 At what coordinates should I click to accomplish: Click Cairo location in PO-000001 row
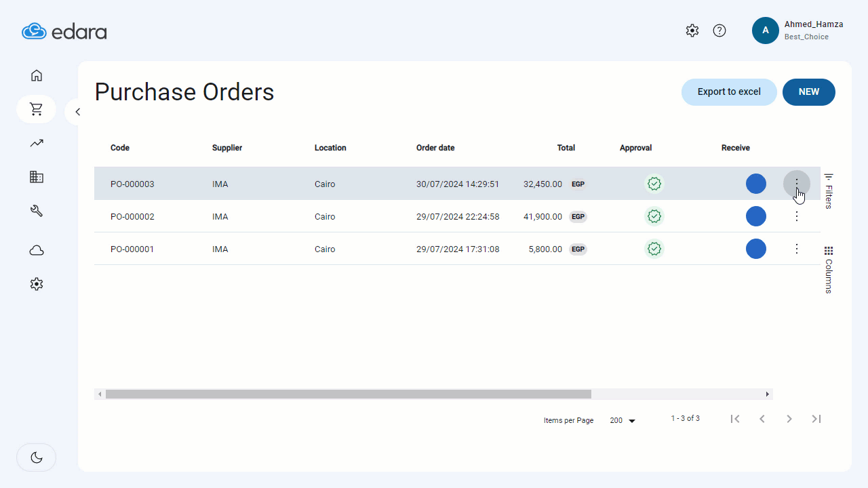[x=325, y=249]
